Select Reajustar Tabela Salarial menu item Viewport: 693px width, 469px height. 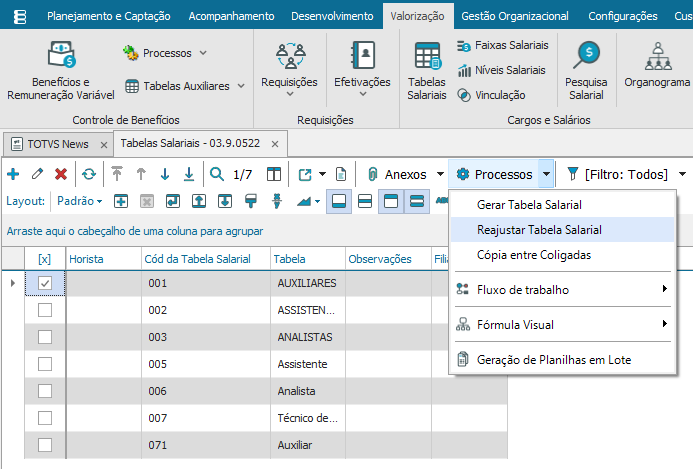539,230
